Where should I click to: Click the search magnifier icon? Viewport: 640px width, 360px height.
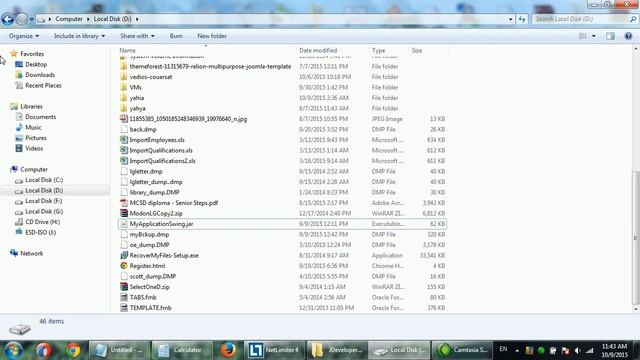(633, 19)
